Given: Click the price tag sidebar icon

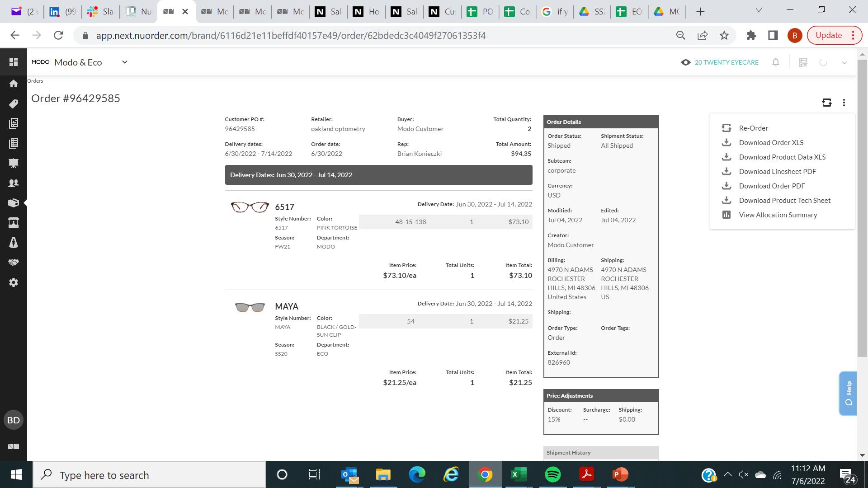Looking at the screenshot, I should click(14, 103).
